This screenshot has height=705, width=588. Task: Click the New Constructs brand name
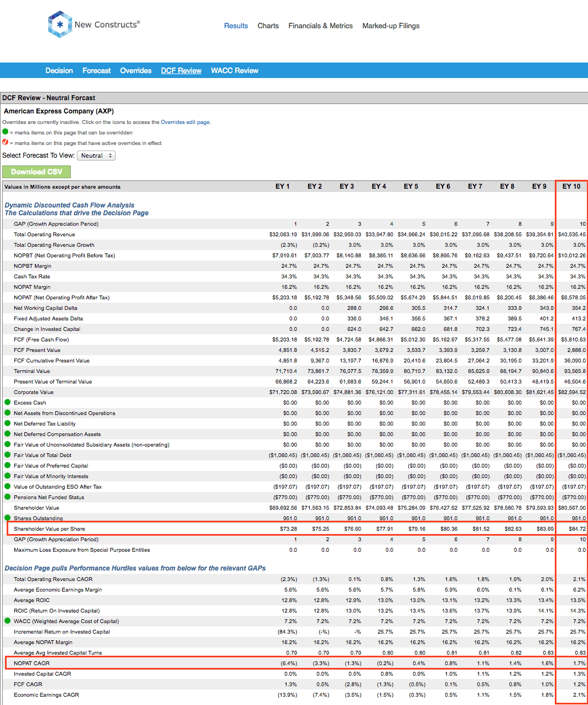tap(107, 24)
